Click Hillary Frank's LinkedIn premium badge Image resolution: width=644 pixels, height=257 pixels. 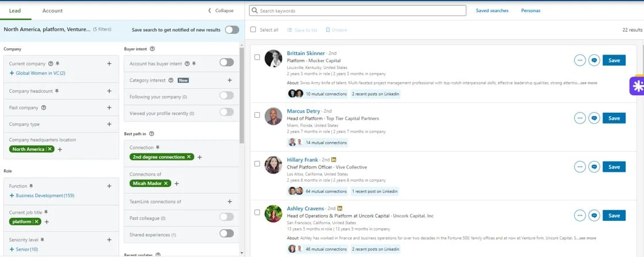pos(334,160)
